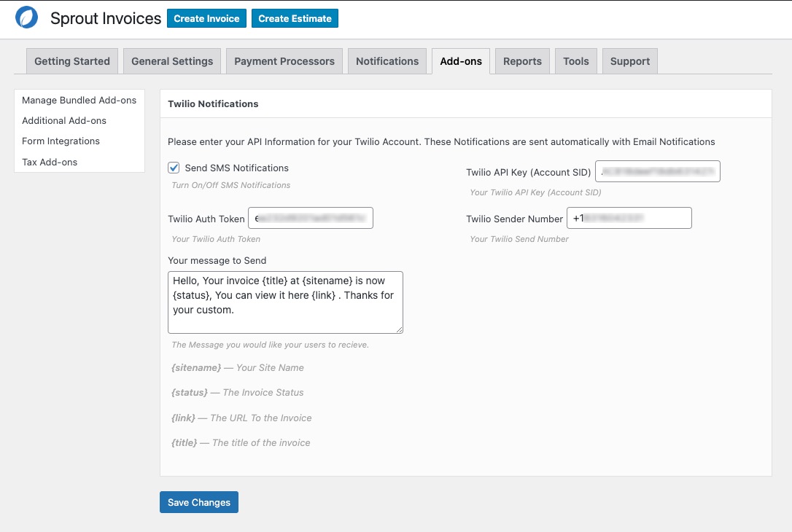The image size is (792, 532).
Task: Click the Create Estimate button
Action: 295,18
